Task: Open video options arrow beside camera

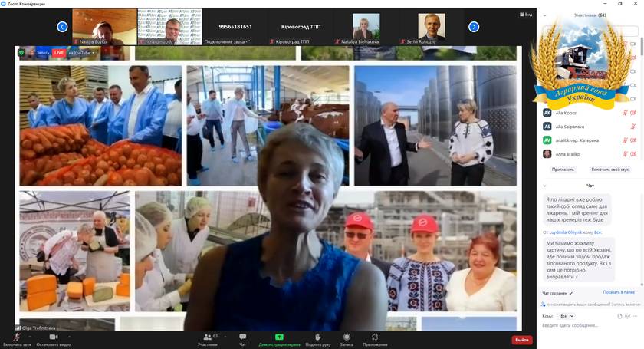Action: pos(68,337)
